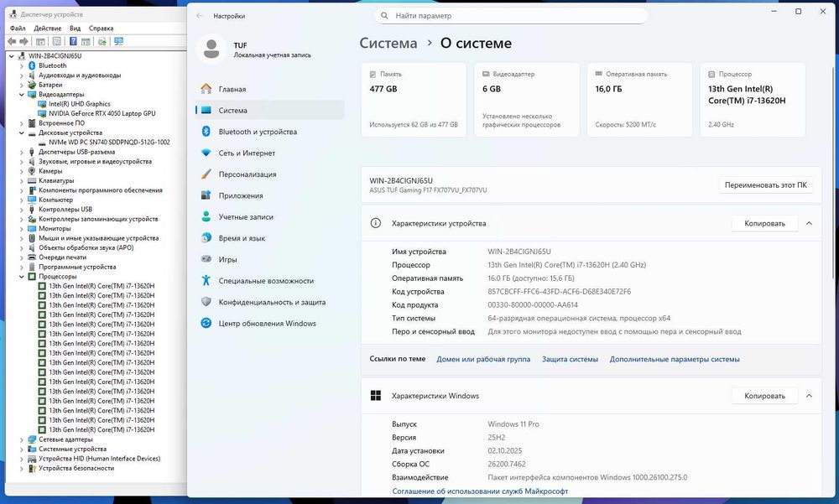Click the Батареи battery icon in device tree
Viewport: 839px width, 504px height.
tap(32, 85)
